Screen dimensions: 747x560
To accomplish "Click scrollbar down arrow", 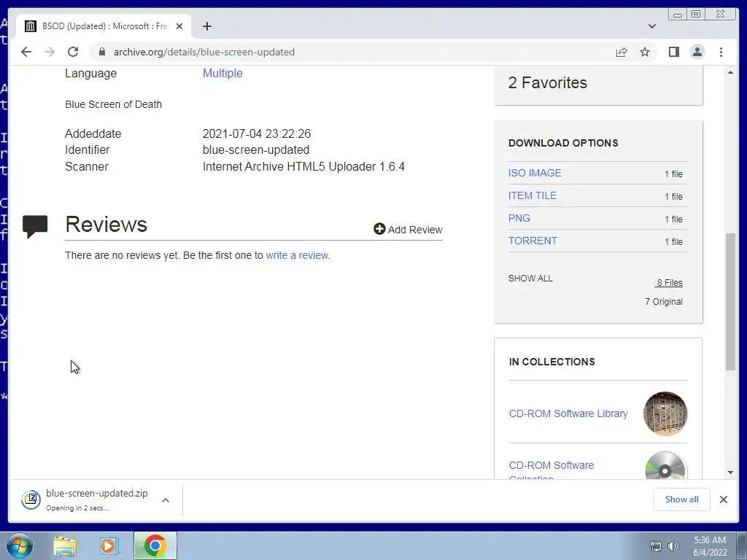I will click(x=730, y=472).
